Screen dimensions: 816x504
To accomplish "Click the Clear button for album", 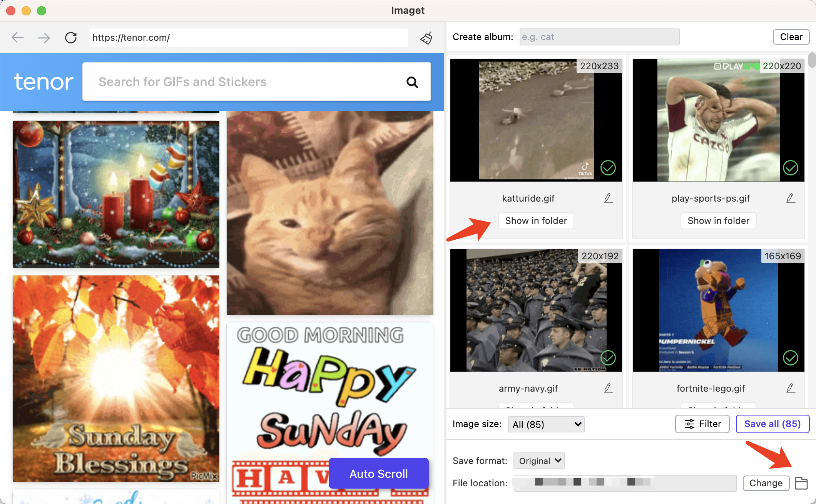I will click(790, 37).
